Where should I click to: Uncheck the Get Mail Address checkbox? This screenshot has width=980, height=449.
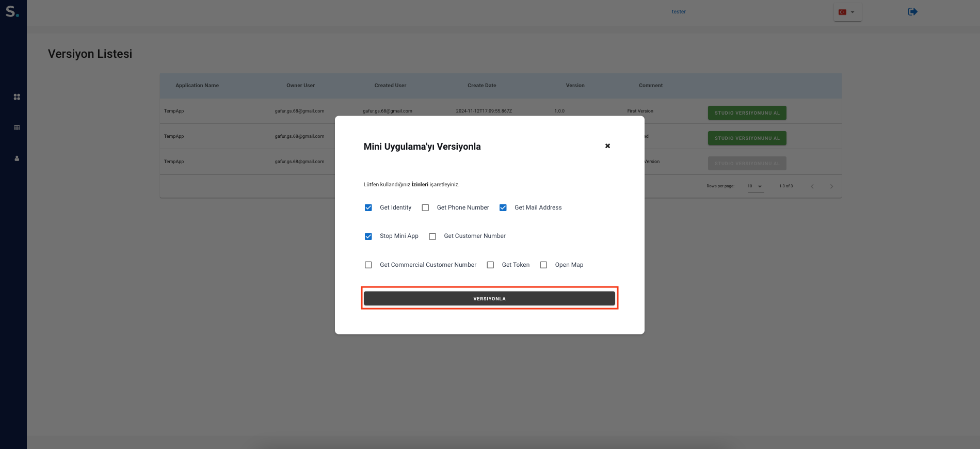tap(503, 207)
